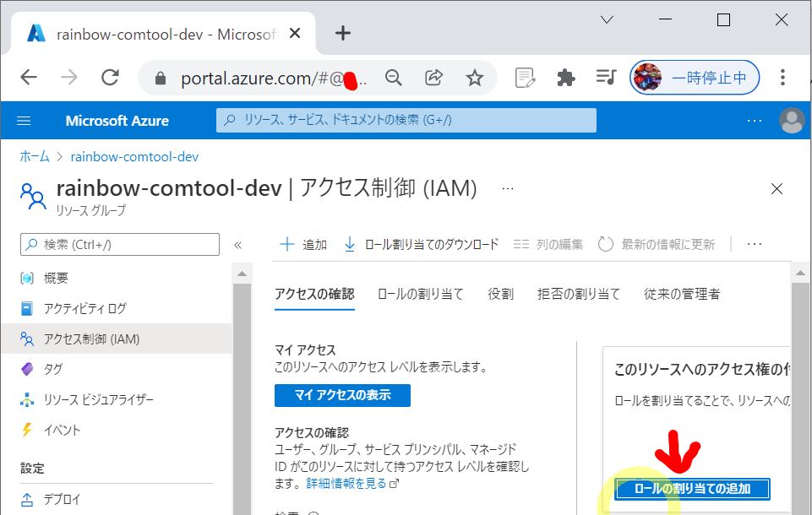Switch to the 従来の管理者 tab

pyautogui.click(x=682, y=294)
